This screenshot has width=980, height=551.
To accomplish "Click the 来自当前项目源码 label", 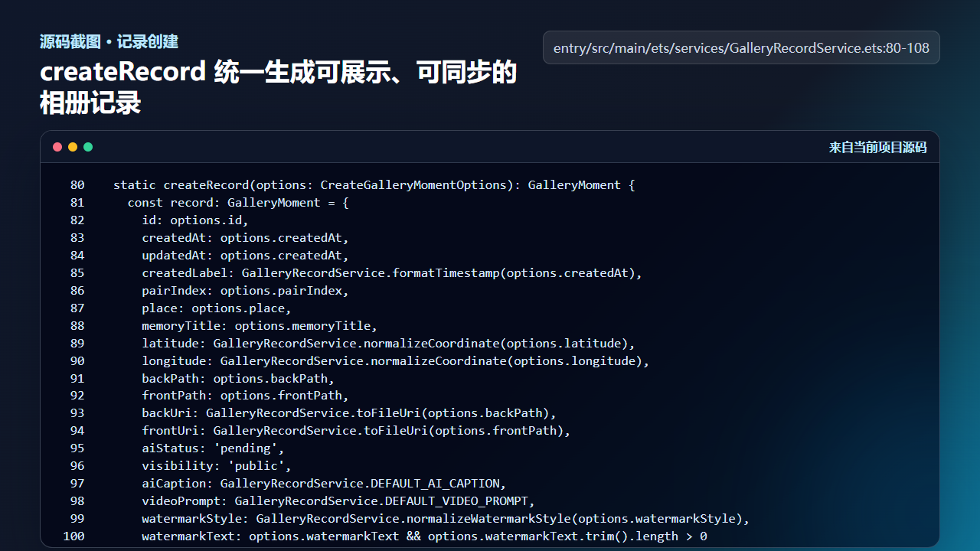I will [x=877, y=147].
